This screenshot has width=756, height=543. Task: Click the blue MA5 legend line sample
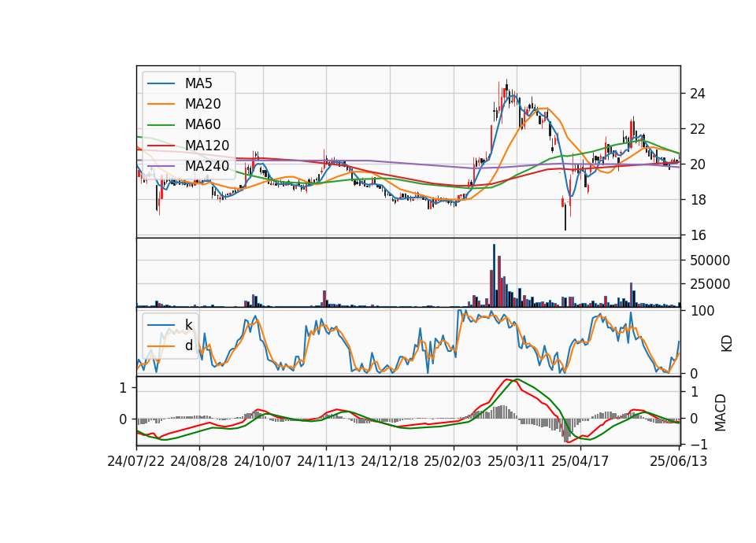[161, 83]
